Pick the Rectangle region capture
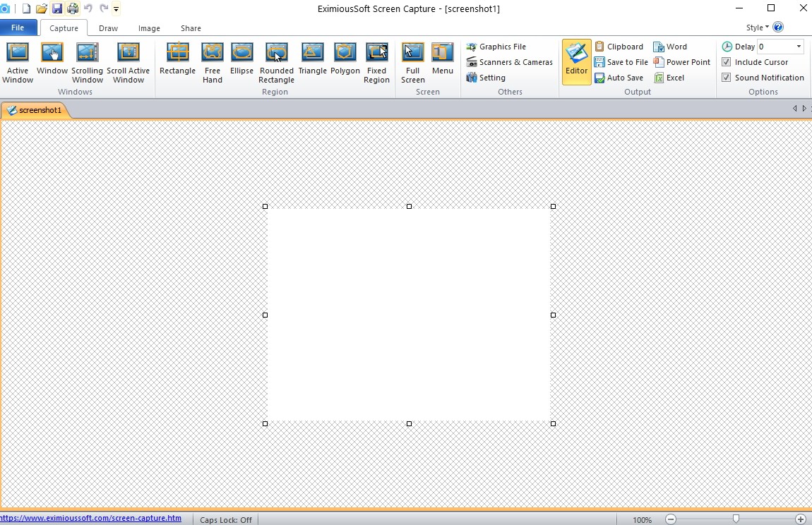Screen dimensions: 812x525 177,59
